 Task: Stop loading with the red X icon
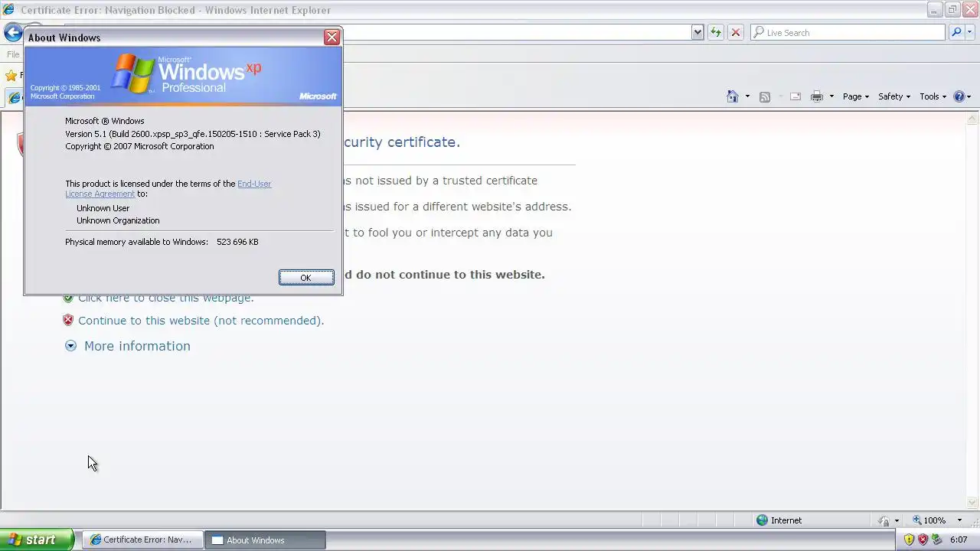(x=736, y=32)
